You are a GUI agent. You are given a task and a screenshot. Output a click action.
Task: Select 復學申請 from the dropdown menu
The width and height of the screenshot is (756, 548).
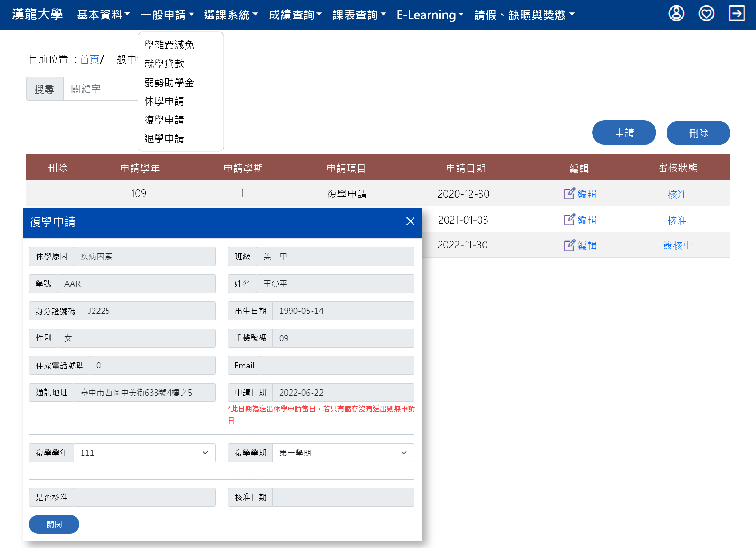click(x=164, y=120)
